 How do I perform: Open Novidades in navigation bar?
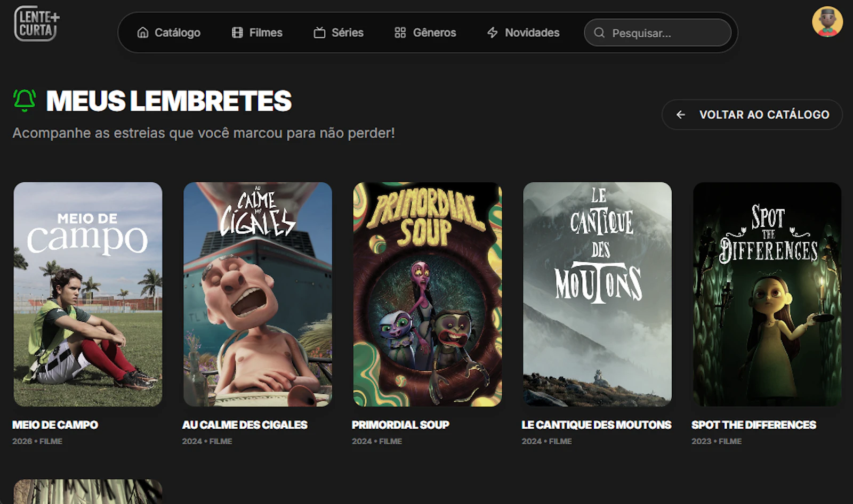[x=524, y=32]
